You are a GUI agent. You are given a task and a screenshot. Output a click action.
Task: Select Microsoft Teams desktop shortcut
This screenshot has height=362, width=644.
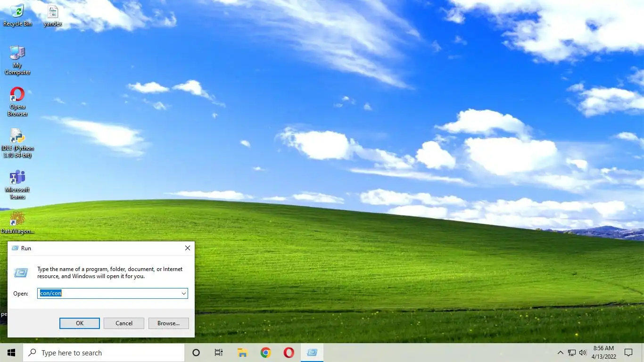coord(17,184)
